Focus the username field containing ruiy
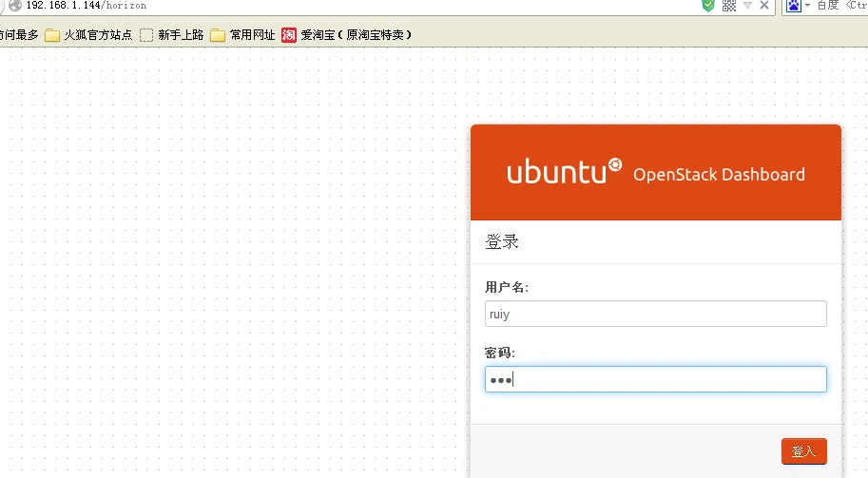 (x=655, y=314)
